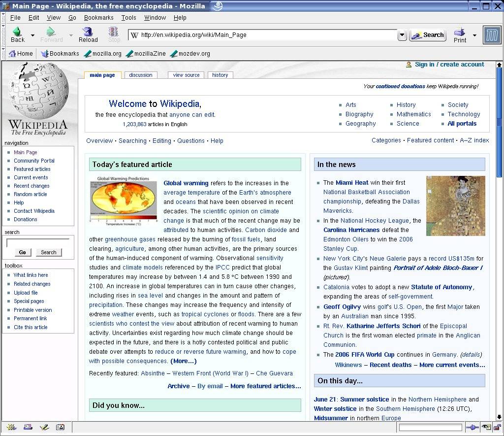Open Mail component from status bar
The width and height of the screenshot is (504, 436).
click(28, 427)
